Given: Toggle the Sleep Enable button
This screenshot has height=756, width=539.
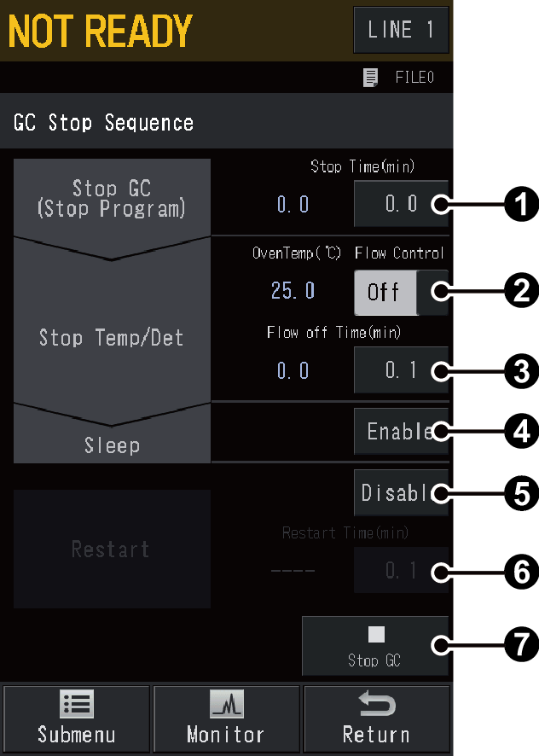Looking at the screenshot, I should pos(400,432).
